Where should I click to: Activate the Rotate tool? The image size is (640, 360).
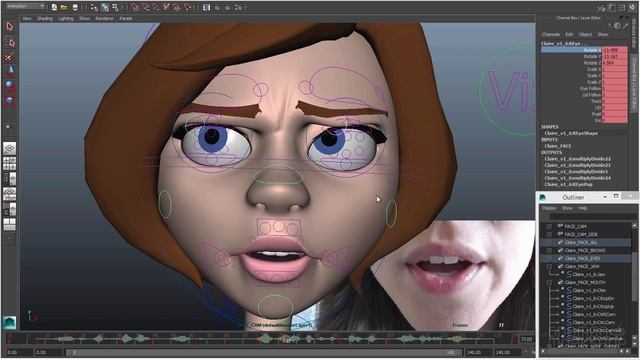click(10, 86)
